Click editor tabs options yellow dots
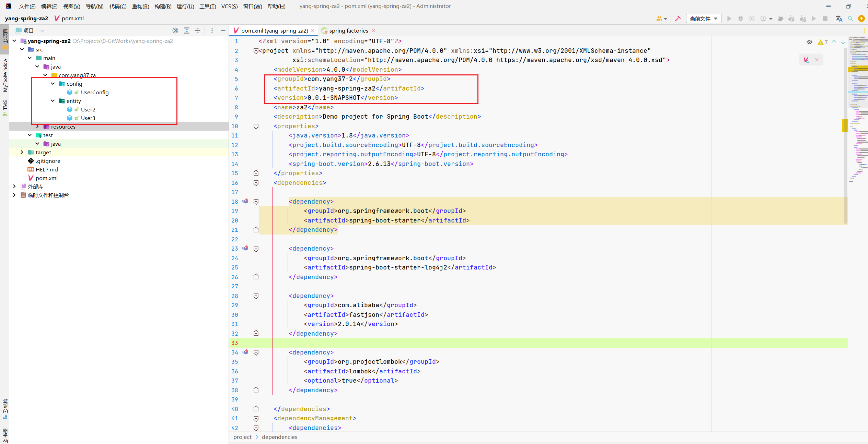Image resolution: width=868 pixels, height=444 pixels. click(x=864, y=31)
